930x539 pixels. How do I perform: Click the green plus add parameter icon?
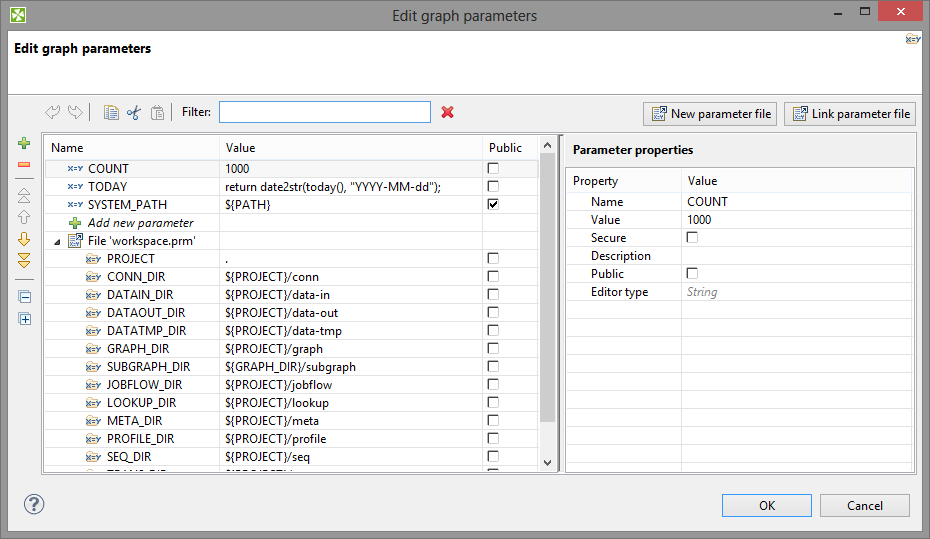click(24, 144)
